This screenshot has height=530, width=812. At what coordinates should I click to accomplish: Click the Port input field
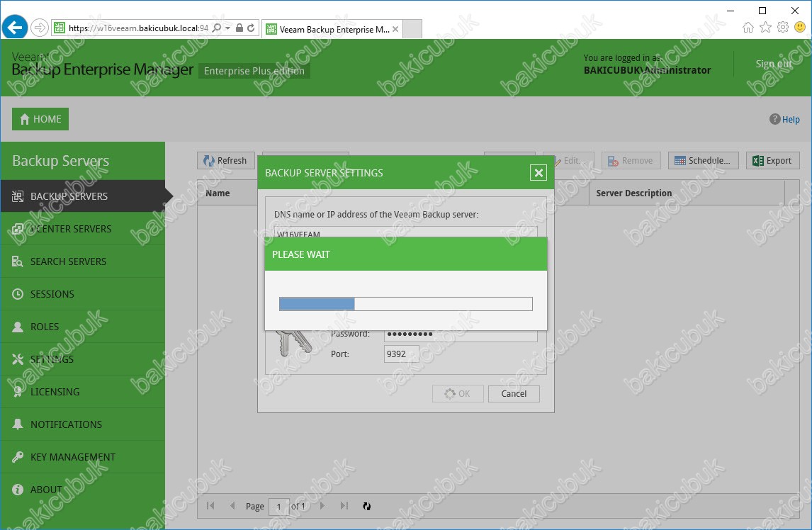pos(401,354)
